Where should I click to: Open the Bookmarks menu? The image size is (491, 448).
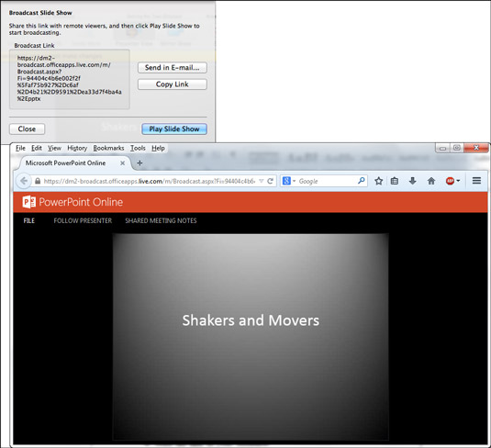pos(108,148)
